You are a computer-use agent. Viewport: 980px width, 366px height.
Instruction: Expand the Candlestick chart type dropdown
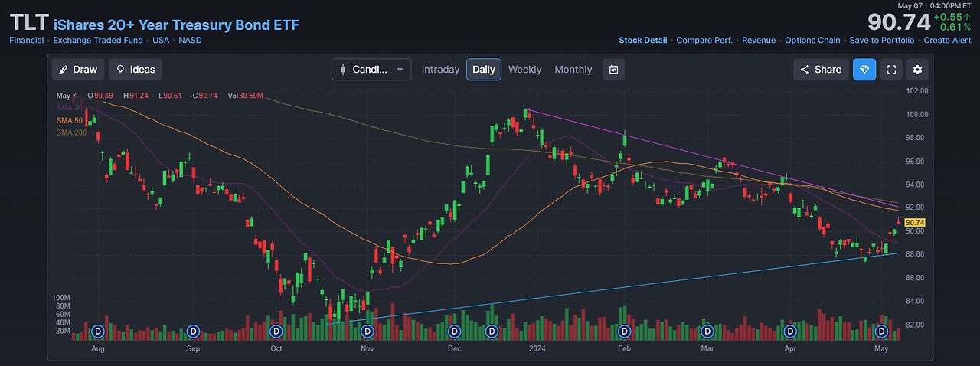[x=371, y=70]
